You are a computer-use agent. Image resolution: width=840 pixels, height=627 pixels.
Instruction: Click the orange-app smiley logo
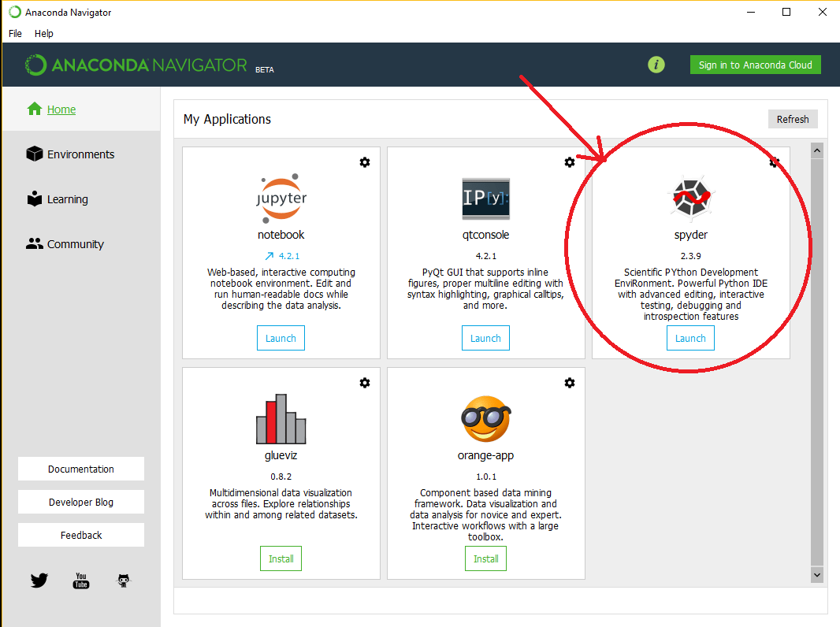(x=486, y=419)
